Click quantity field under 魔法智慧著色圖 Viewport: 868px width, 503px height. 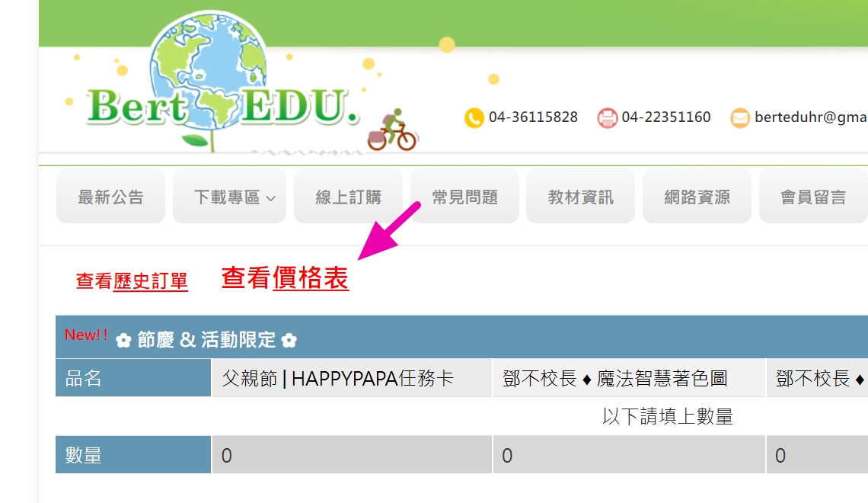[629, 455]
